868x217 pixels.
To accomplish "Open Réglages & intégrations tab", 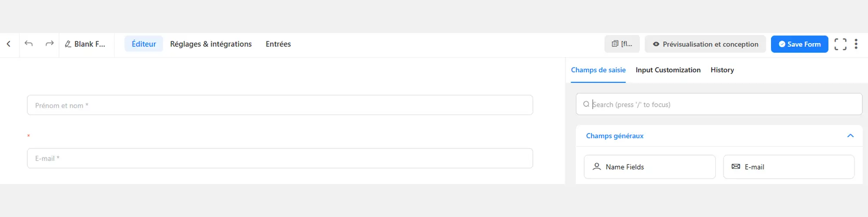I will click(x=211, y=44).
